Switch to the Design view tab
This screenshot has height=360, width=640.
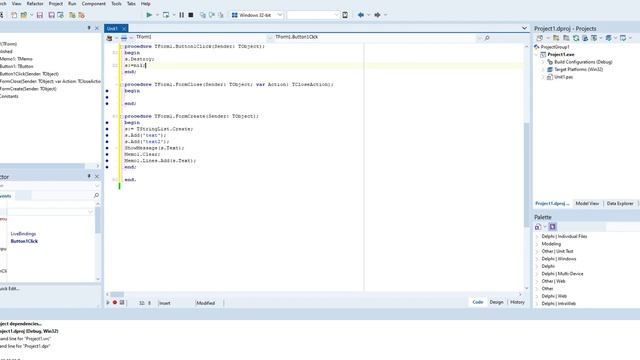coord(496,302)
